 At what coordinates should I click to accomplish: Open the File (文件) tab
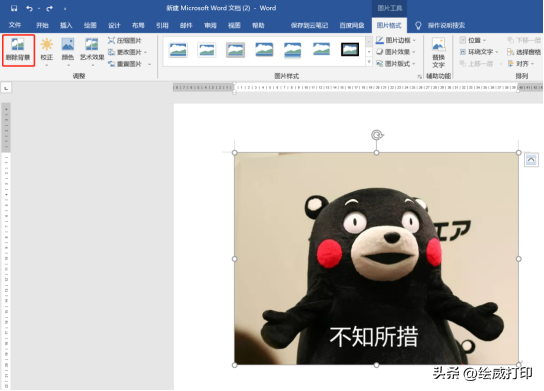pos(15,25)
